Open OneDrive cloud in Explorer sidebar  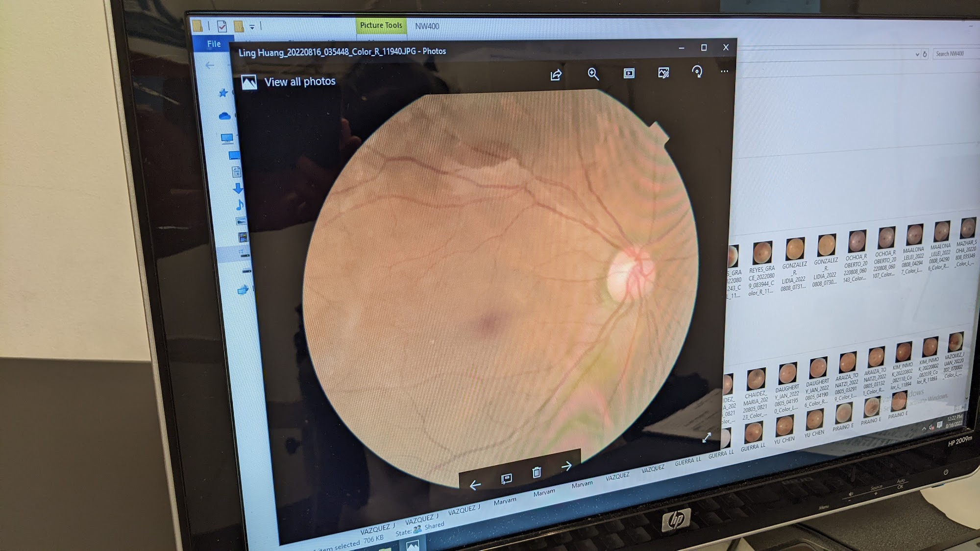[x=224, y=116]
